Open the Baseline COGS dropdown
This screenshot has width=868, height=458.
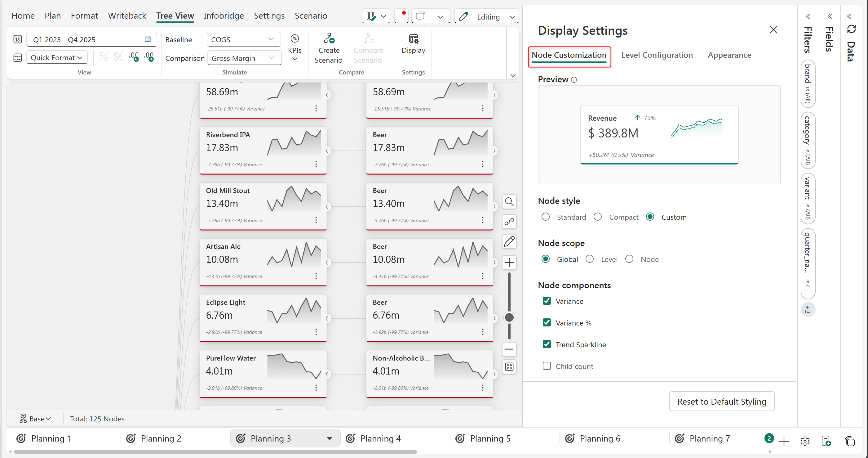(x=243, y=39)
